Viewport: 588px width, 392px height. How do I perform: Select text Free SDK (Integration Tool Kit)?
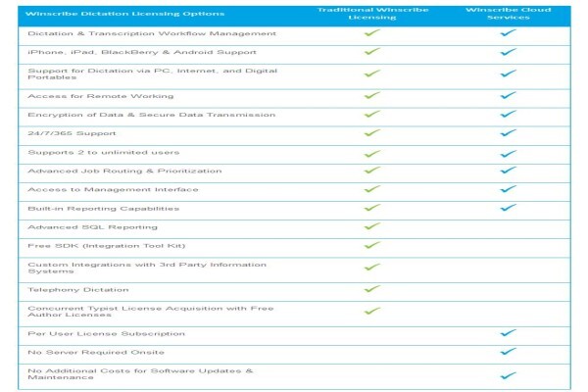tap(107, 246)
